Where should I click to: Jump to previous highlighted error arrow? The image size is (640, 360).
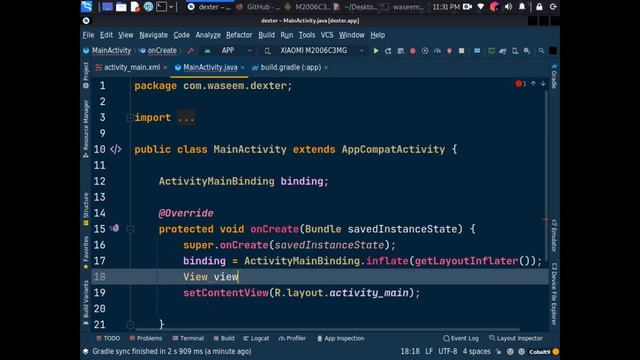coord(533,84)
